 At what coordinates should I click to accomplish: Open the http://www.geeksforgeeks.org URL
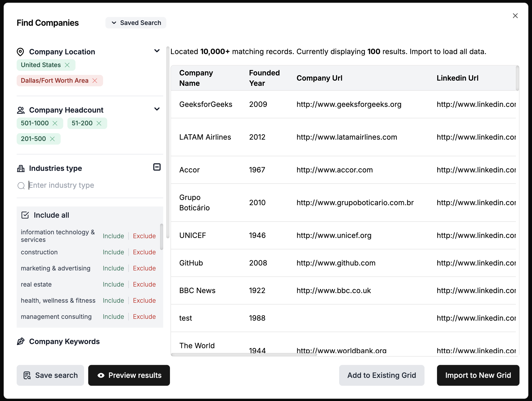pos(349,104)
